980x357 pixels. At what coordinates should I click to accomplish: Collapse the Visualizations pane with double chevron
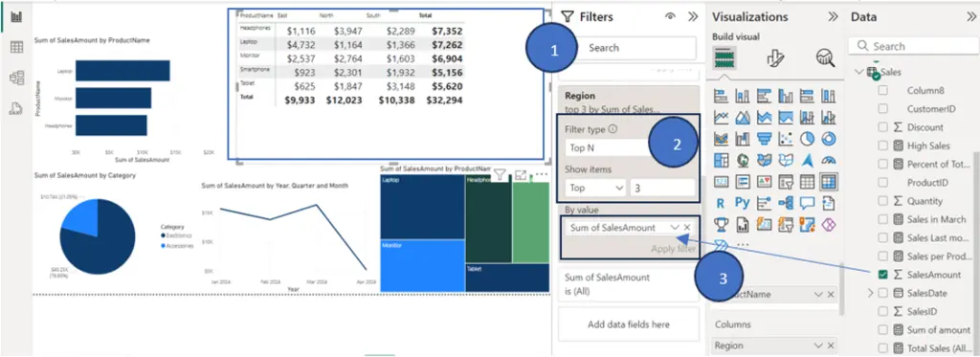[x=834, y=17]
